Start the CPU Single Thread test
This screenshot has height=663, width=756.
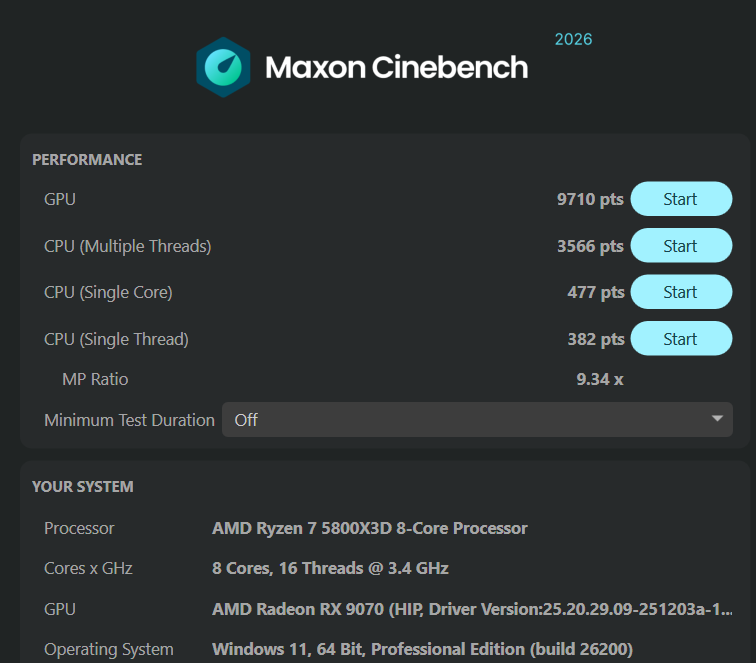[681, 338]
